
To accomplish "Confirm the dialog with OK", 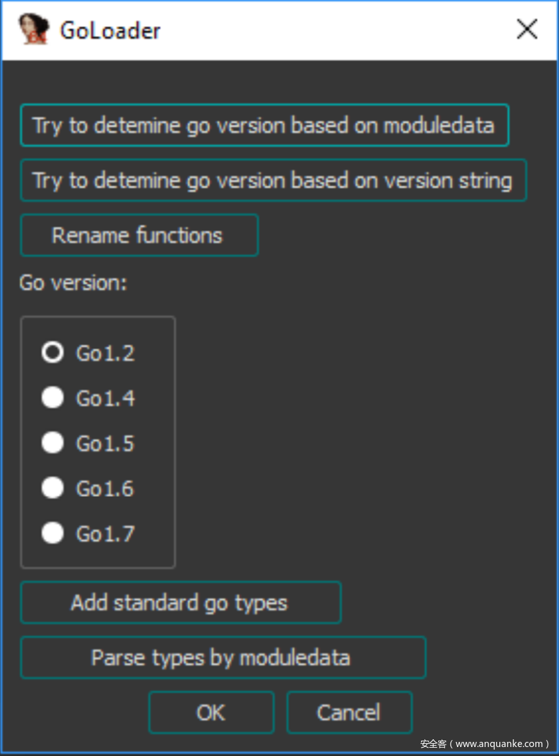I will pos(211,712).
